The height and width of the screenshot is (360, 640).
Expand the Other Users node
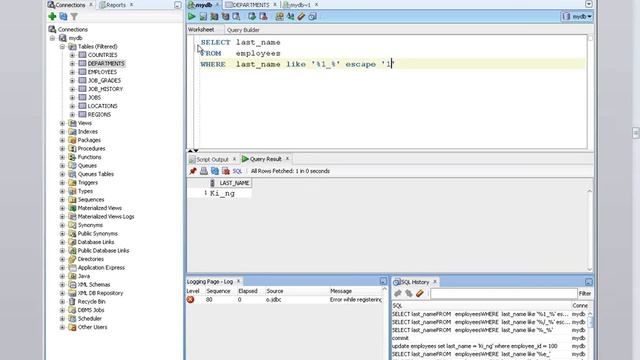coord(62,327)
